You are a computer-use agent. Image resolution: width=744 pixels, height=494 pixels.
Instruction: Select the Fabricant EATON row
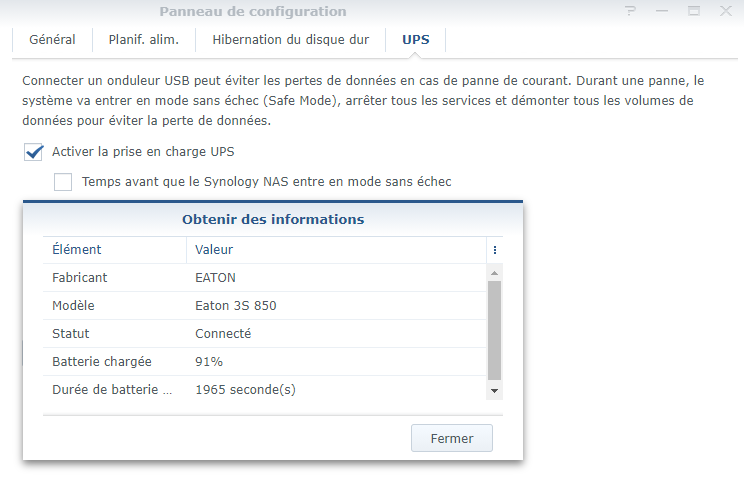click(x=265, y=278)
